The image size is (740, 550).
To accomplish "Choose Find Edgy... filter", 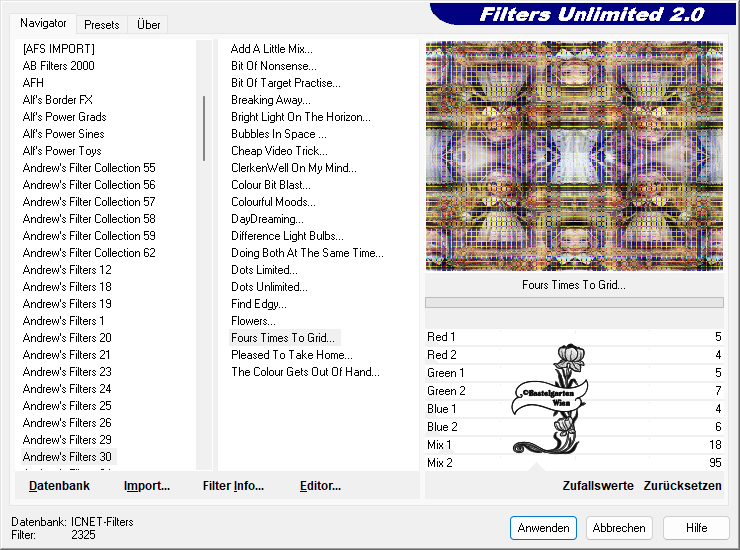I will (x=259, y=304).
